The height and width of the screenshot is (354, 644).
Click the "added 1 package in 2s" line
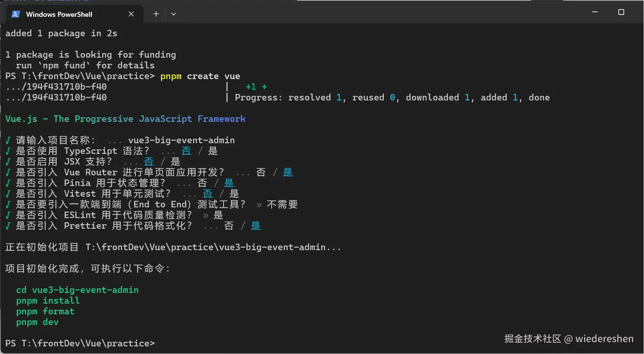click(61, 34)
